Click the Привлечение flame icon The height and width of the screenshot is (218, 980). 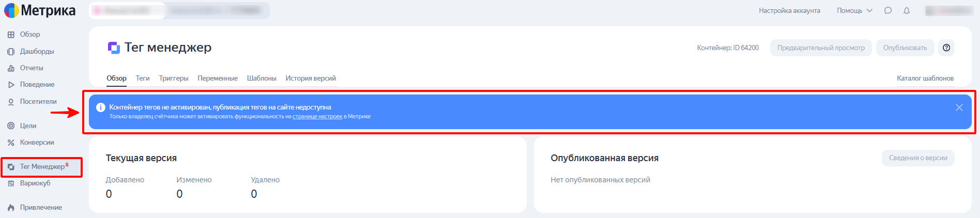[x=11, y=208]
